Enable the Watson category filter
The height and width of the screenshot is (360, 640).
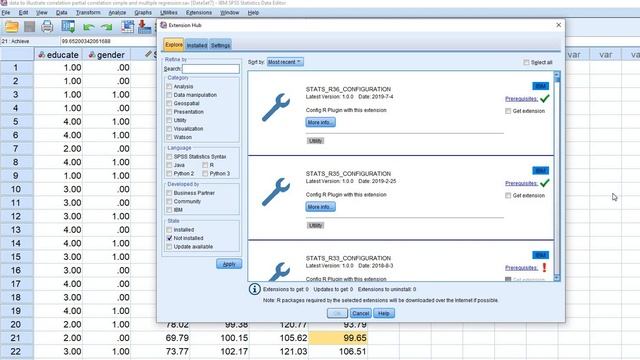(x=169, y=137)
